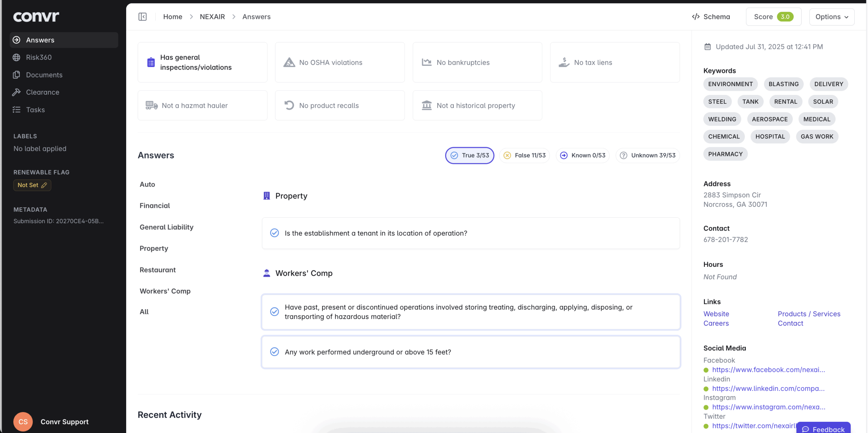This screenshot has height=433, width=868.
Task: Select the Workers' Comp category tab
Action: (x=165, y=291)
